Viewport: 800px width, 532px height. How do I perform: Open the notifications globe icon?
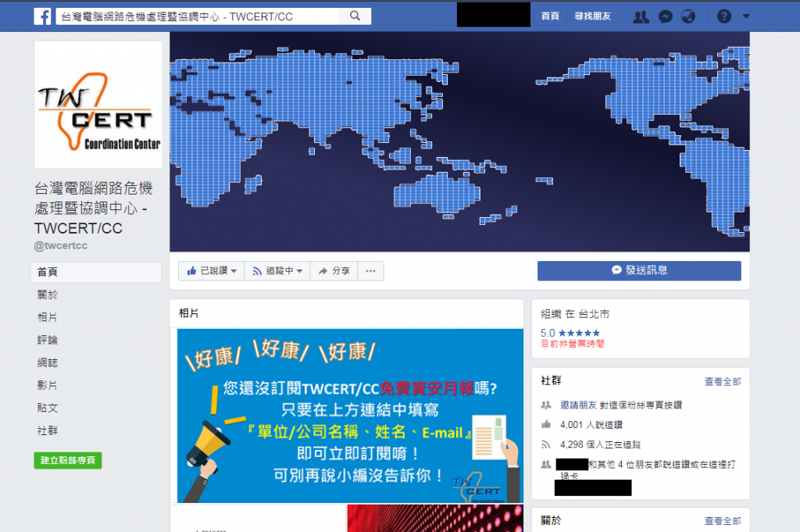688,17
